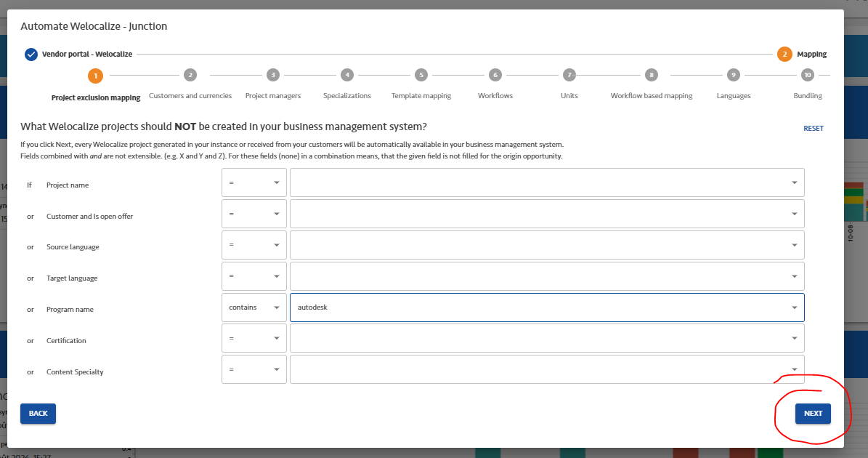Click the 'Customer and Is open offer' row label
Screen dimensions: 868x458
tap(89, 217)
